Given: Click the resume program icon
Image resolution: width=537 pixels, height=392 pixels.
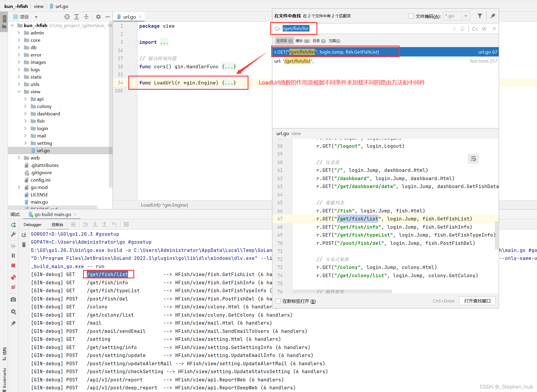Looking at the screenshot, I should pos(13,246).
